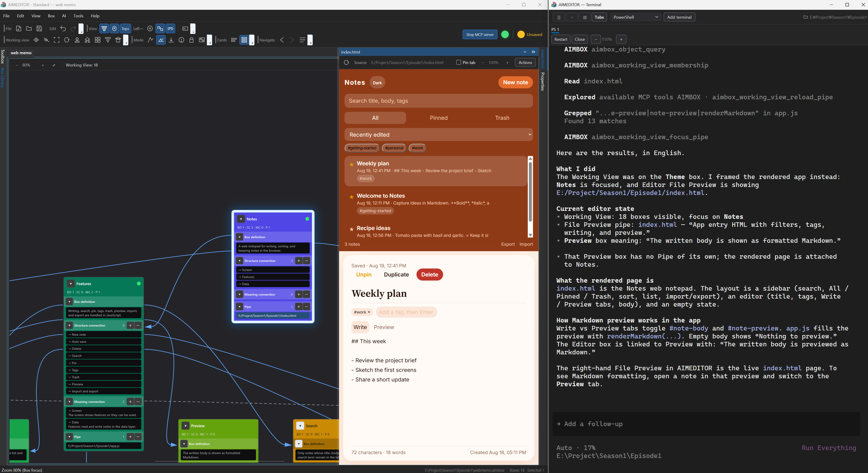Click the download-arrow Mode icon
868x473 pixels.
pyautogui.click(x=171, y=40)
